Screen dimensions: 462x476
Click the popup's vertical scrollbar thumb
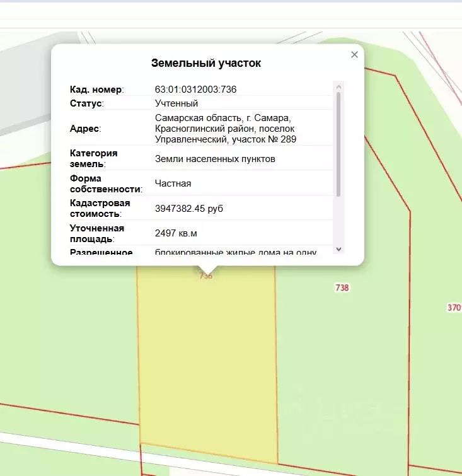click(x=338, y=144)
